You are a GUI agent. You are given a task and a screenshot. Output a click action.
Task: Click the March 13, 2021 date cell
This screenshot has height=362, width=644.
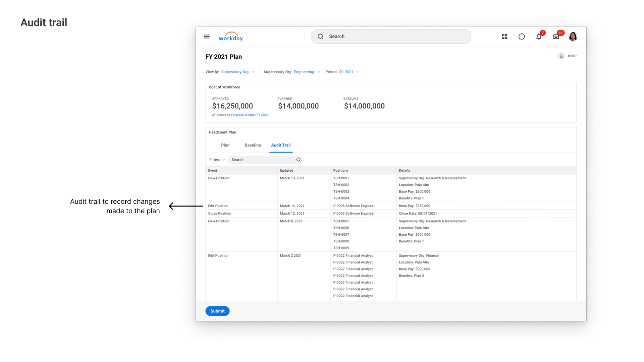pos(292,178)
